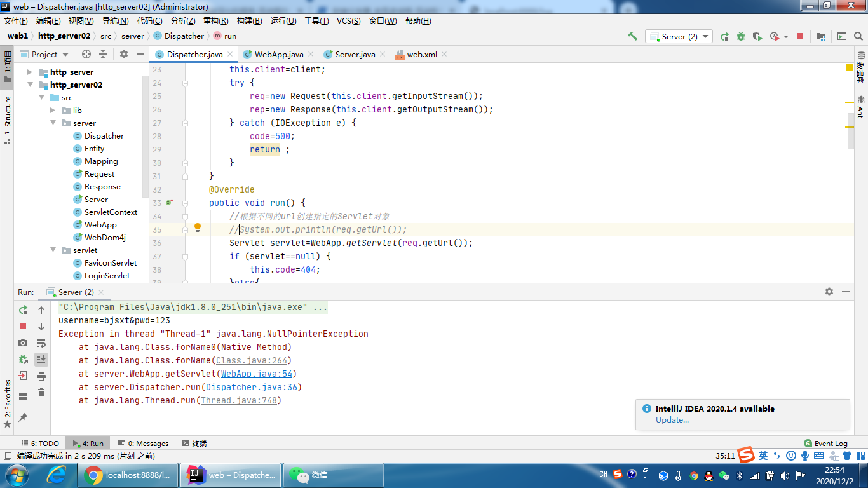Expand the lib folder
The image size is (868, 488).
click(53, 110)
